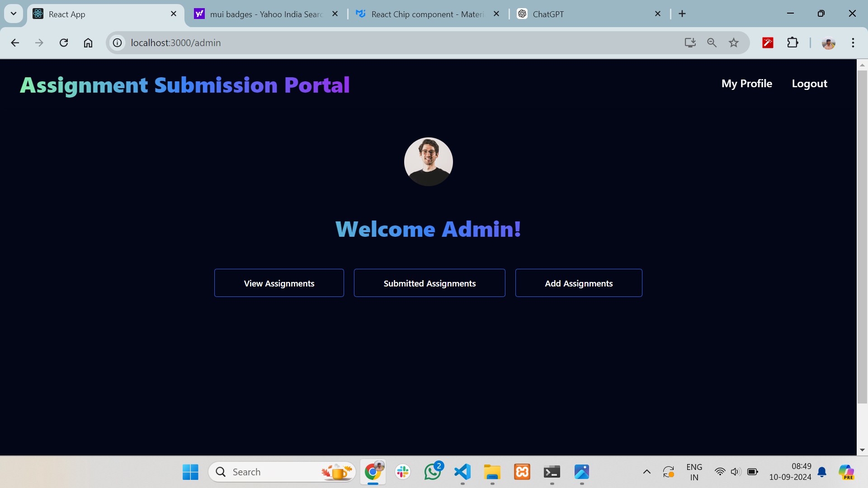Click the zoom magnifier icon in address bar

pos(712,42)
